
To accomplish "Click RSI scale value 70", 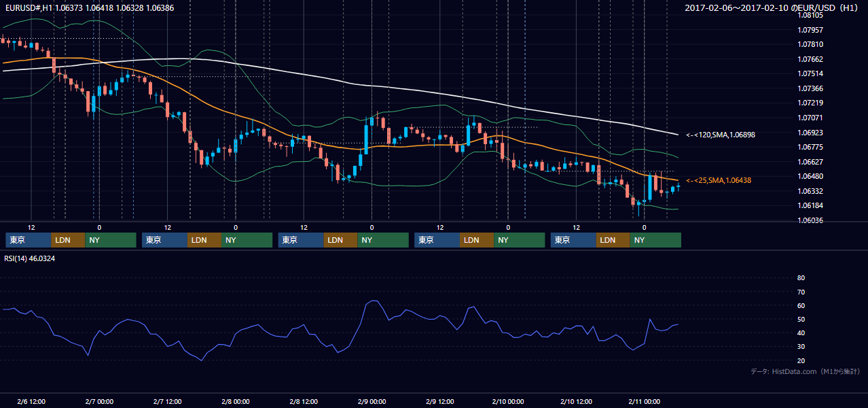I will [801, 292].
